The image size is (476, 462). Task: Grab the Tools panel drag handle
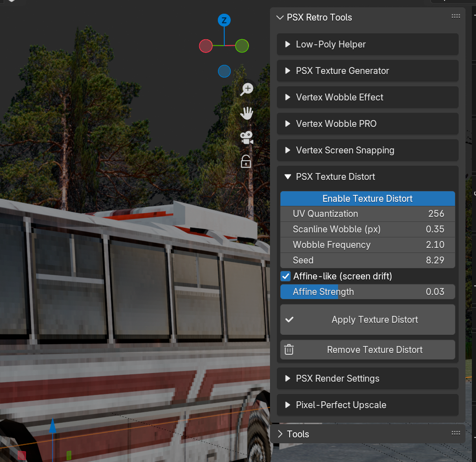455,433
